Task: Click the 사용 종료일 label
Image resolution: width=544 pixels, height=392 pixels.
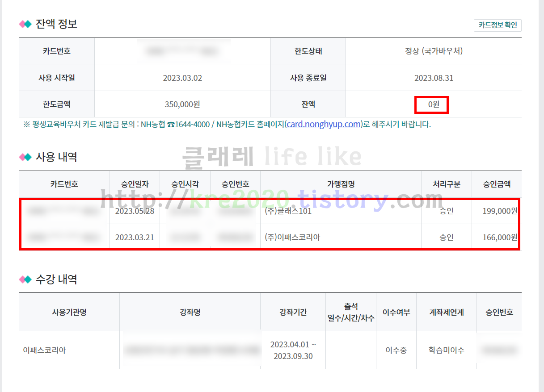Action: (x=308, y=78)
